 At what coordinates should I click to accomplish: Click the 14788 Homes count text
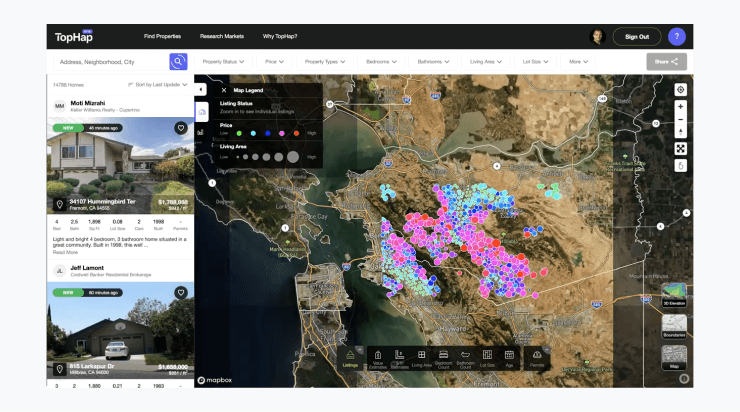pyautogui.click(x=68, y=85)
